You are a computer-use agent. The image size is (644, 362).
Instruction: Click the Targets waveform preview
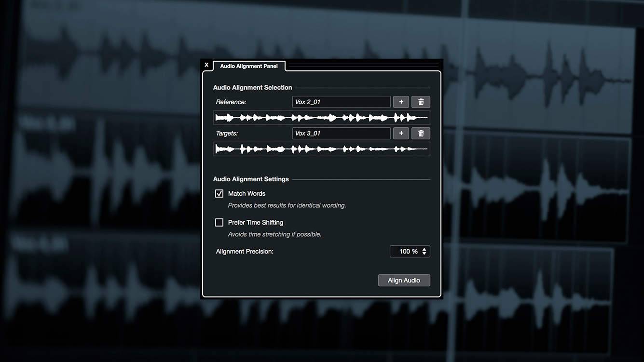pos(322,149)
